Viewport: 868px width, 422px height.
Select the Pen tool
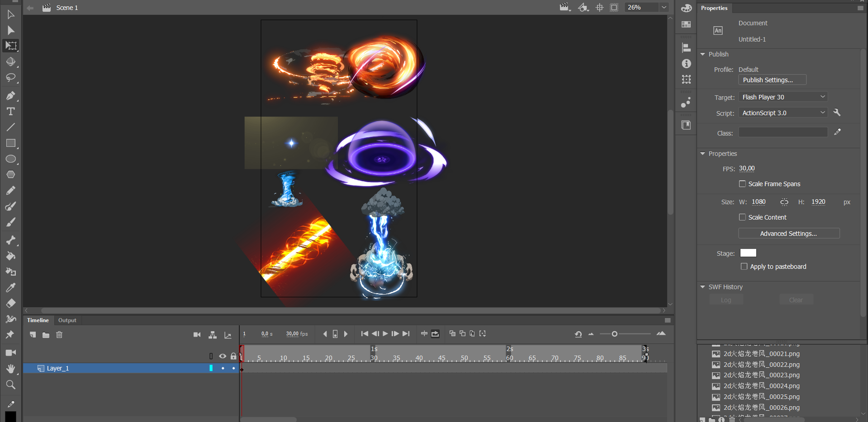[x=11, y=96]
